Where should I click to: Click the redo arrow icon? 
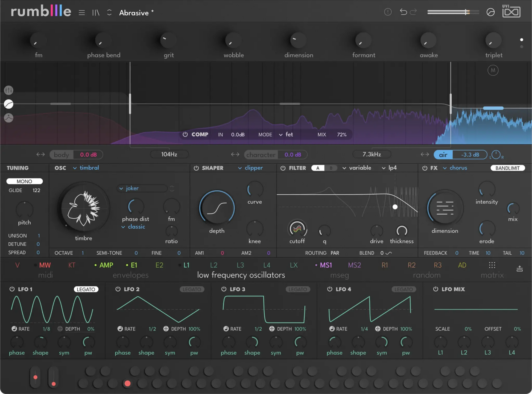pos(413,12)
